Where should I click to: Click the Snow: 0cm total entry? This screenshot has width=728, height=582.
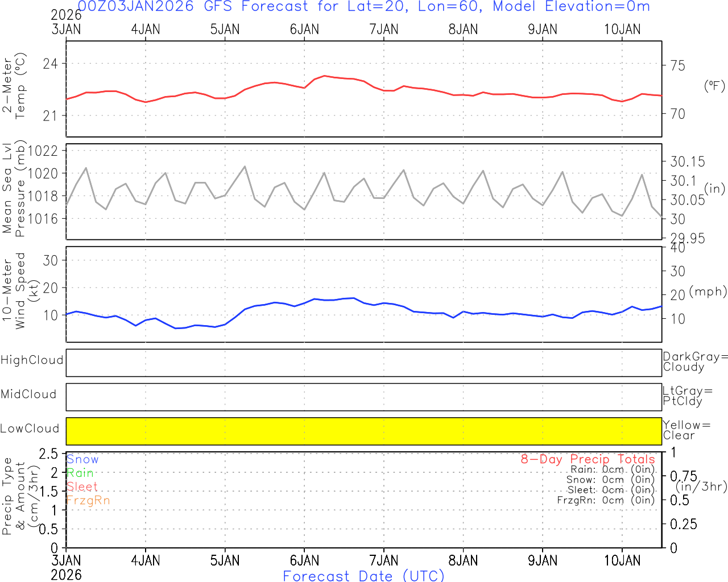point(610,480)
